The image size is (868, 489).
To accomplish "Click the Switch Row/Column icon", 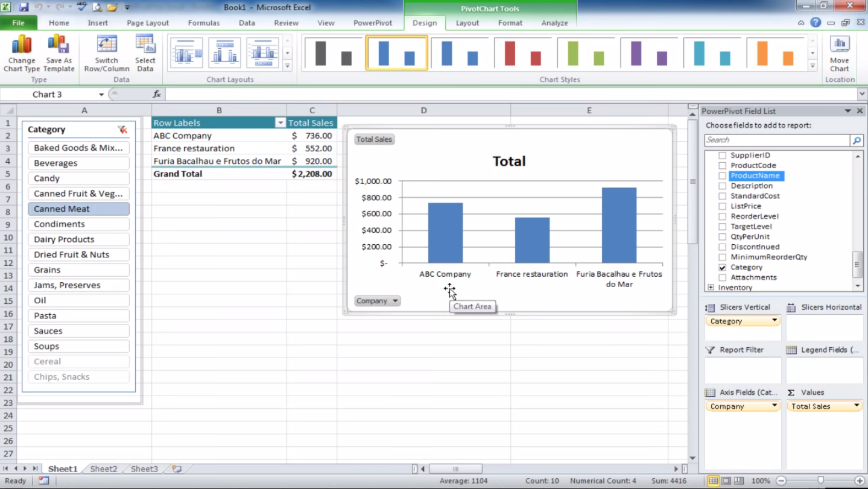I will [107, 53].
